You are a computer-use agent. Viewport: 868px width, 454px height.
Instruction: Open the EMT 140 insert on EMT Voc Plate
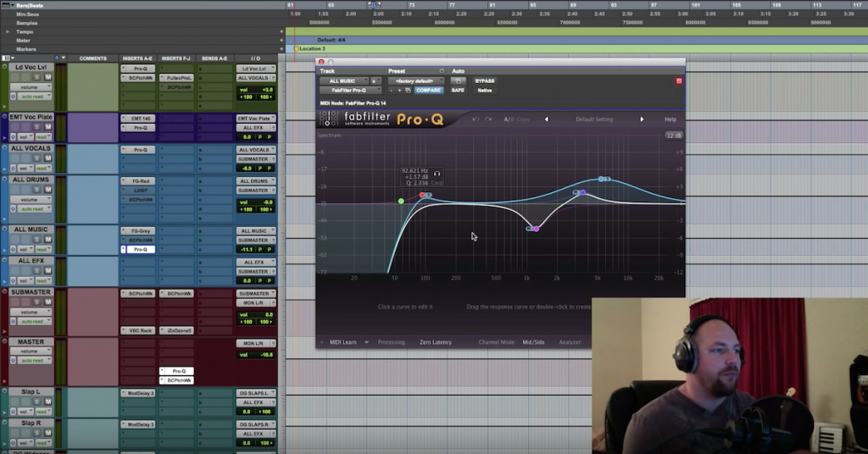(x=141, y=119)
